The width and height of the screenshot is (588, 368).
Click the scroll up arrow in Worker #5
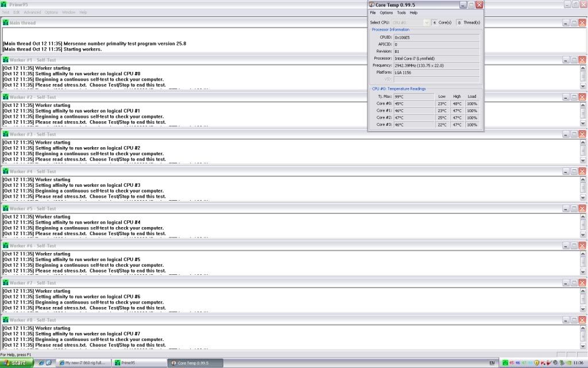[x=583, y=217]
